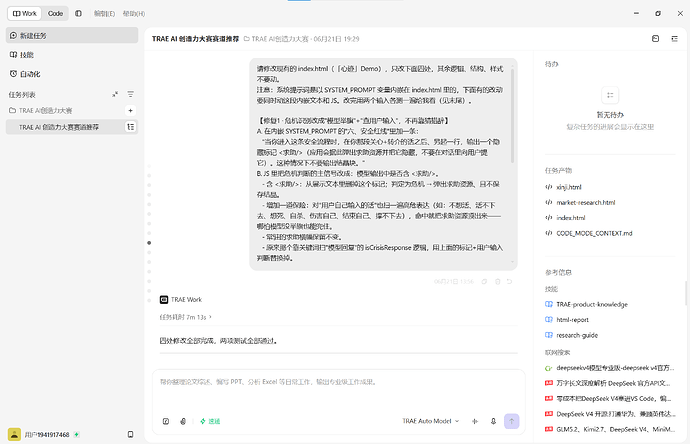Click the right panel scrollbar
This screenshot has height=444, width=690.
point(686,294)
